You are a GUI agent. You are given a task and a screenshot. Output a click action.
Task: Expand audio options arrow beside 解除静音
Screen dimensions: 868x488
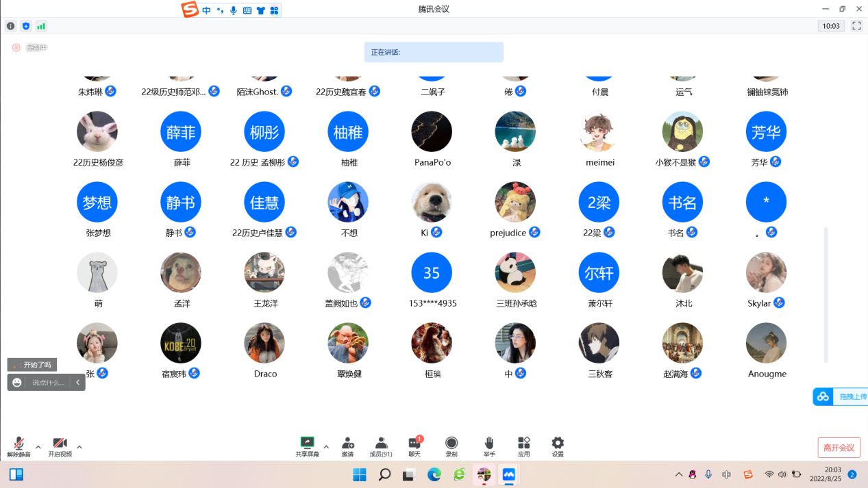pyautogui.click(x=38, y=448)
